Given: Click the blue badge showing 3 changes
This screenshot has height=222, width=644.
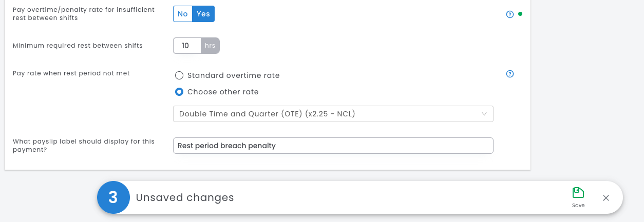Looking at the screenshot, I should pos(113,197).
